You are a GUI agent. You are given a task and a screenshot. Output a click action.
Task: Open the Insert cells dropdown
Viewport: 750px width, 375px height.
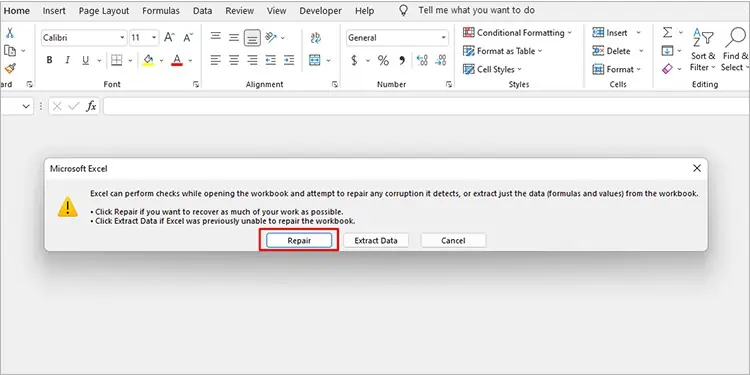(x=638, y=33)
